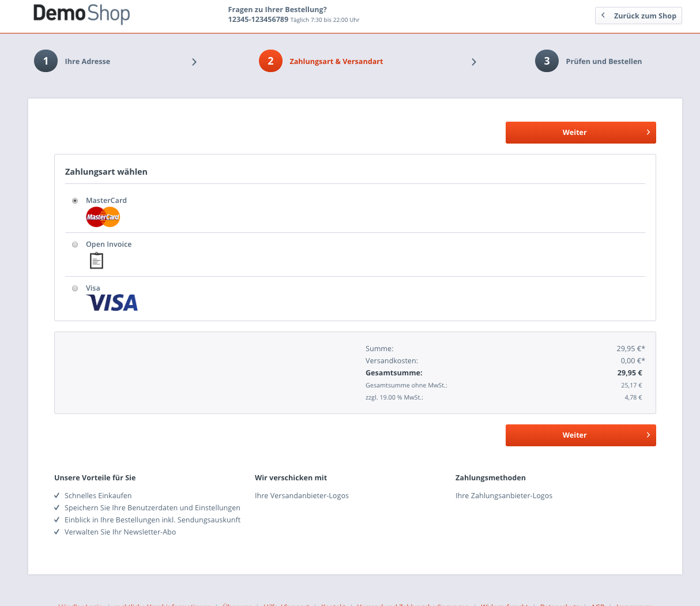This screenshot has height=606, width=700.
Task: Click the MasterCard logo image
Action: coord(103,217)
